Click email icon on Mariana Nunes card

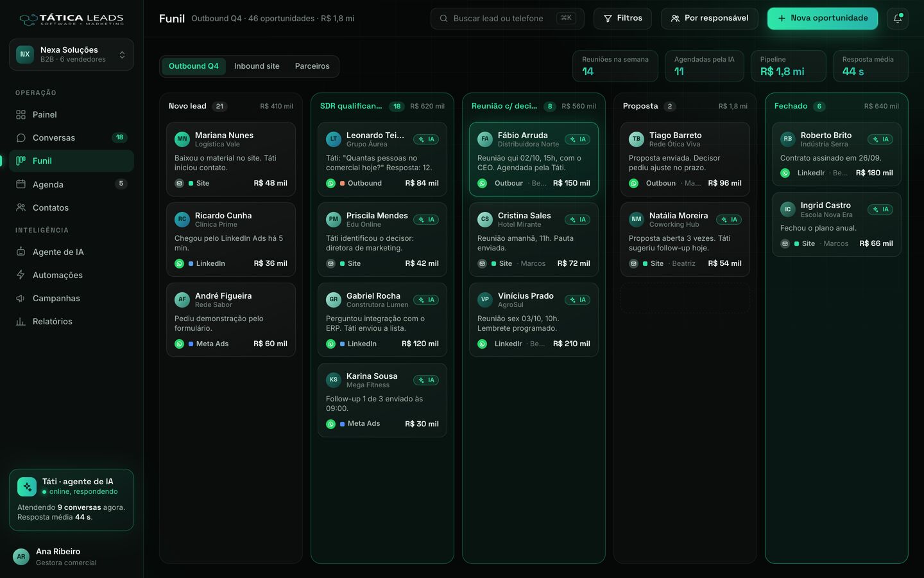coord(179,183)
